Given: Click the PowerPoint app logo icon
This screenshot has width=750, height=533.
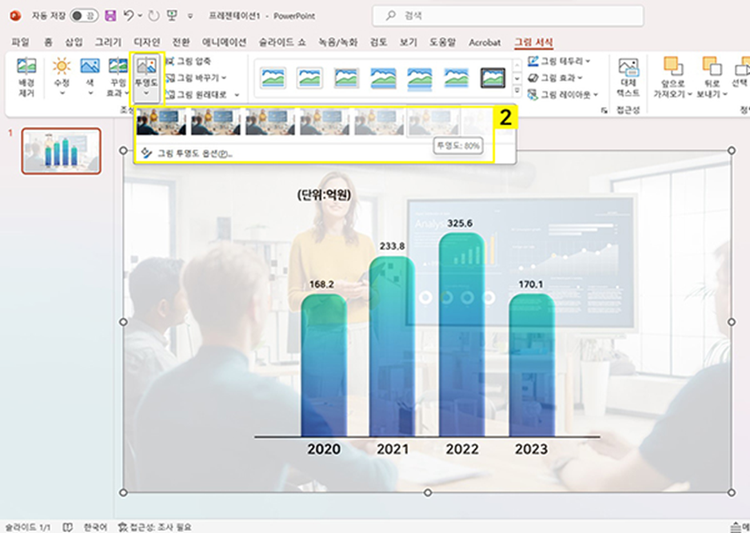Looking at the screenshot, I should [15, 16].
